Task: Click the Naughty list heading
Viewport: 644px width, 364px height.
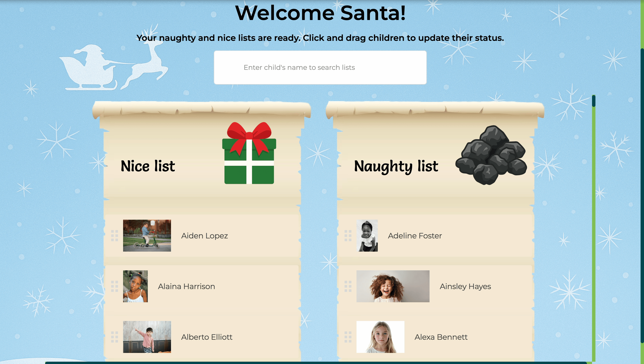Action: tap(396, 166)
